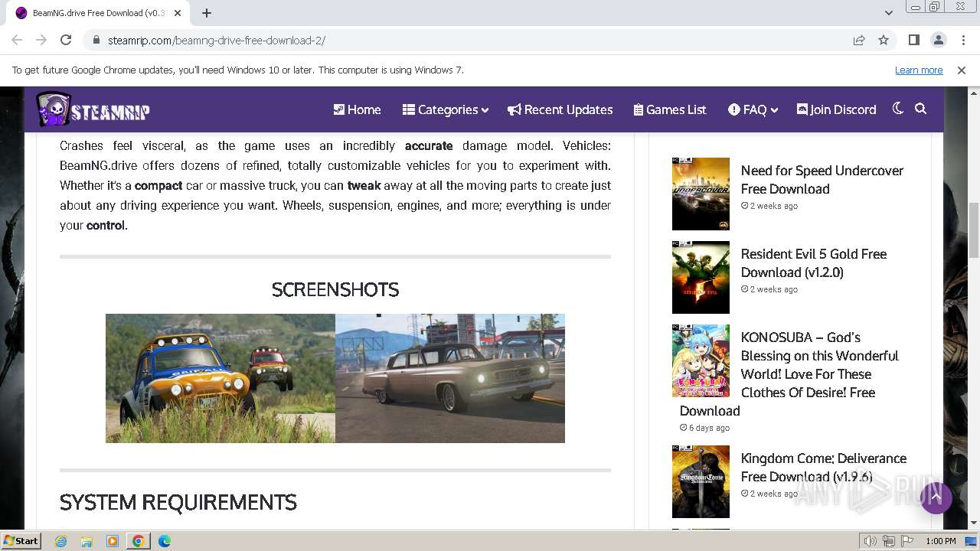Click the browser back arrow
The image size is (980, 551).
tap(17, 40)
